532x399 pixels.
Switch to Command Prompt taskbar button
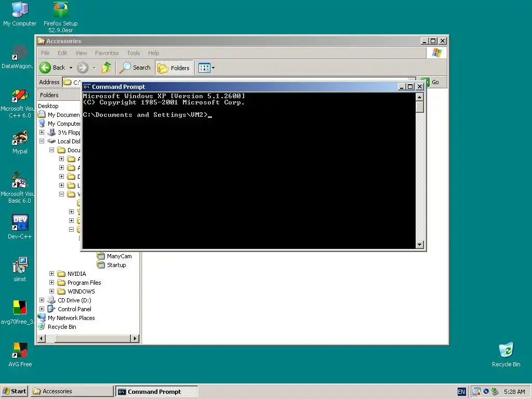tap(157, 392)
